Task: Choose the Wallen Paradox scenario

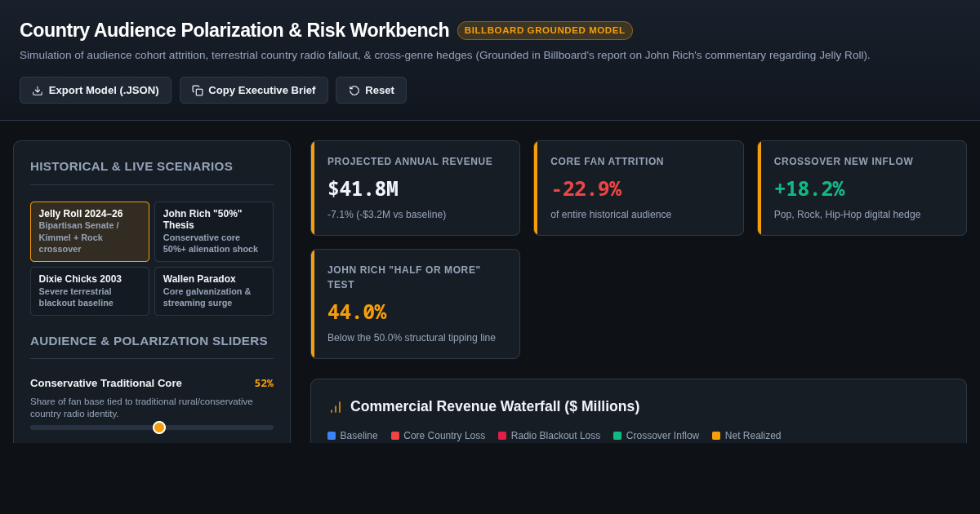Action: tap(214, 291)
